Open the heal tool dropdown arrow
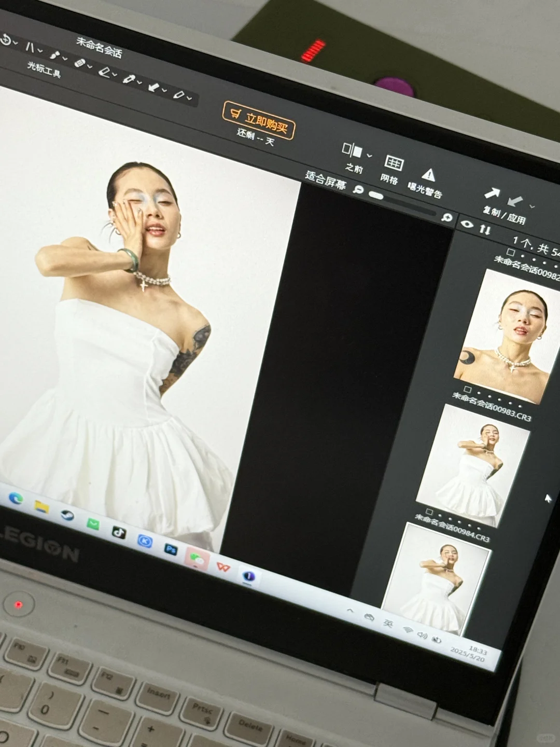Screen dimensions: 560x747 (90, 66)
